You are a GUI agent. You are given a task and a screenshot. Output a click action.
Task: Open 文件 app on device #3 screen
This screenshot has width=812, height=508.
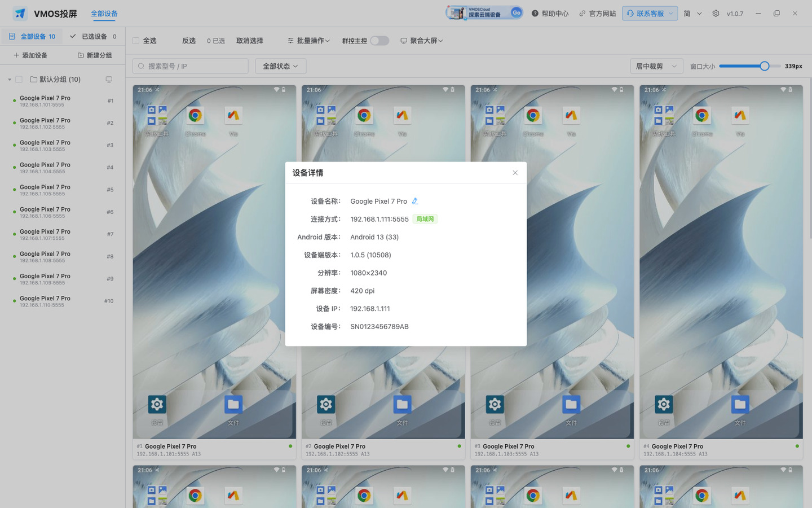571,404
